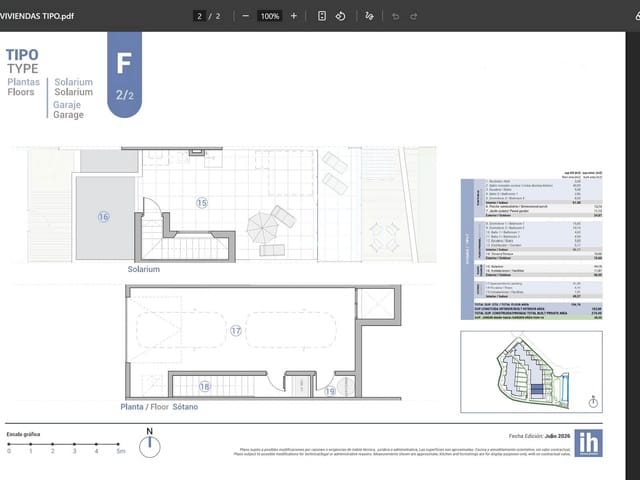Image resolution: width=640 pixels, height=480 pixels.
Task: Click the Planta / Floor Sótano label
Action: pyautogui.click(x=159, y=407)
